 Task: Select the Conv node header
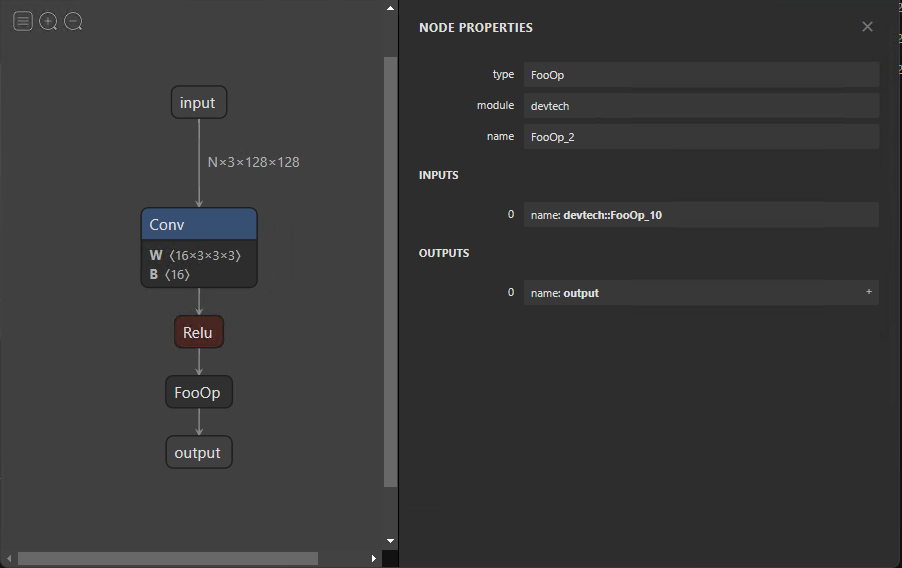[199, 225]
